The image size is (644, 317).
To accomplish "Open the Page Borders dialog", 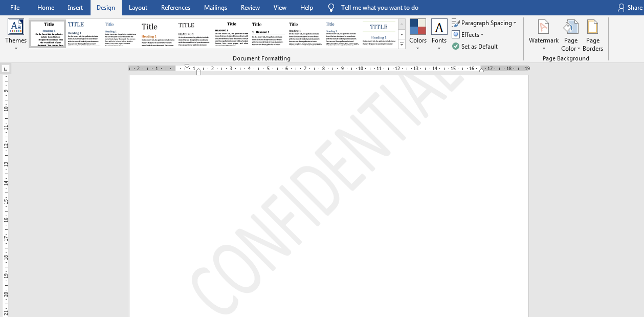I will (593, 34).
